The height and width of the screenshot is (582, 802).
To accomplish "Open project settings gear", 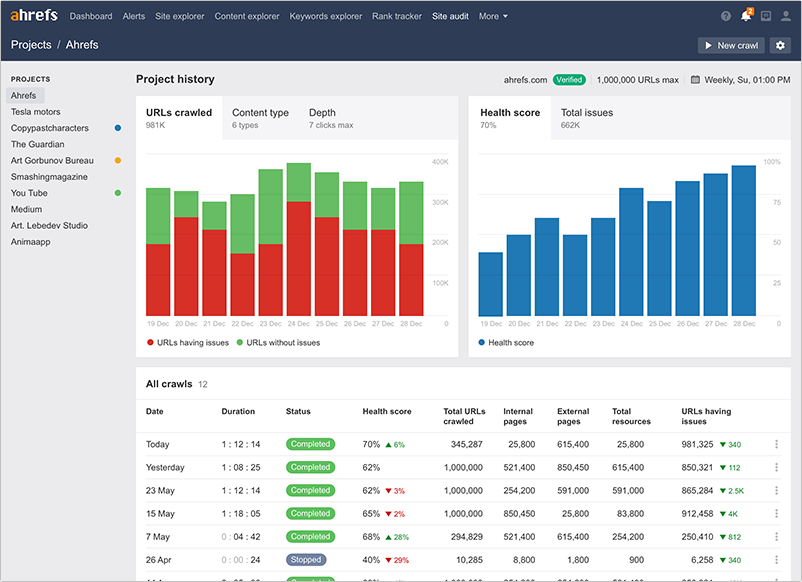I will coord(780,46).
